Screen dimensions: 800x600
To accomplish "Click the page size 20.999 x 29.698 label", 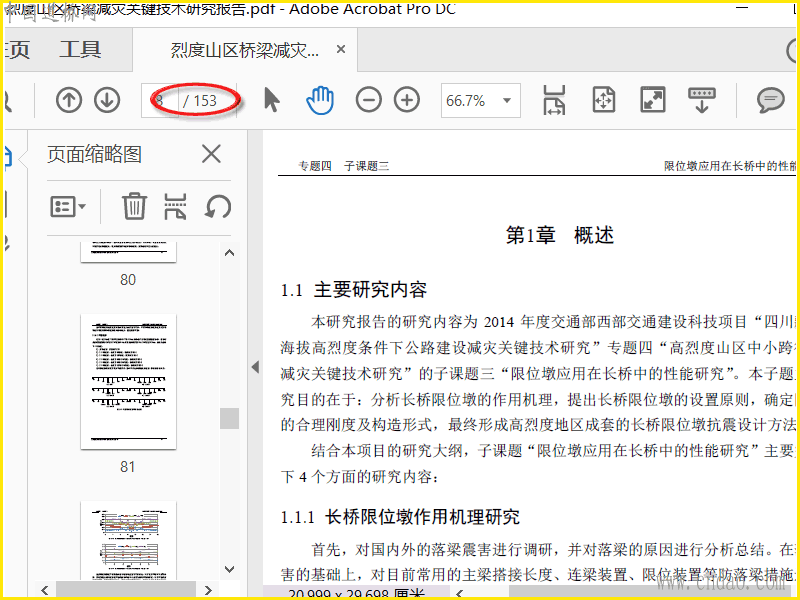I will [356, 594].
